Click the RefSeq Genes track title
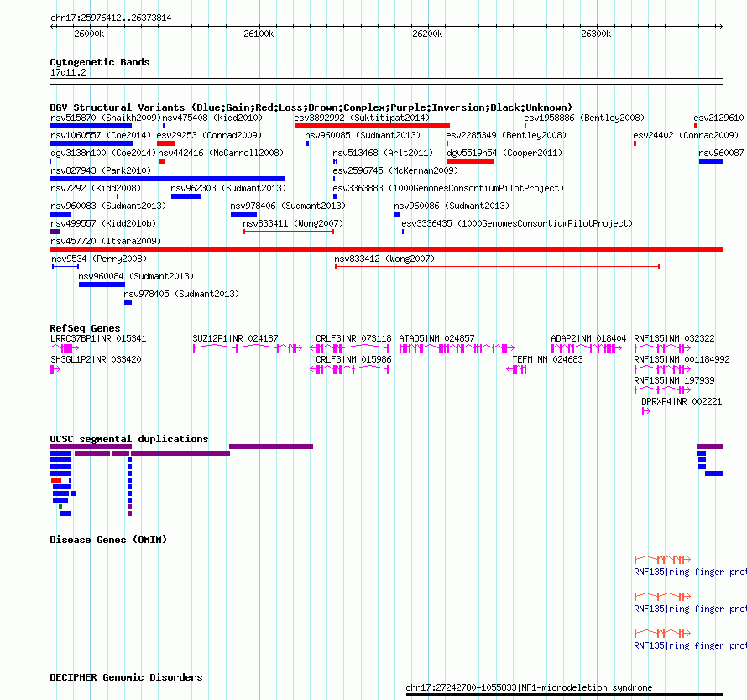The height and width of the screenshot is (700, 747). (86, 328)
